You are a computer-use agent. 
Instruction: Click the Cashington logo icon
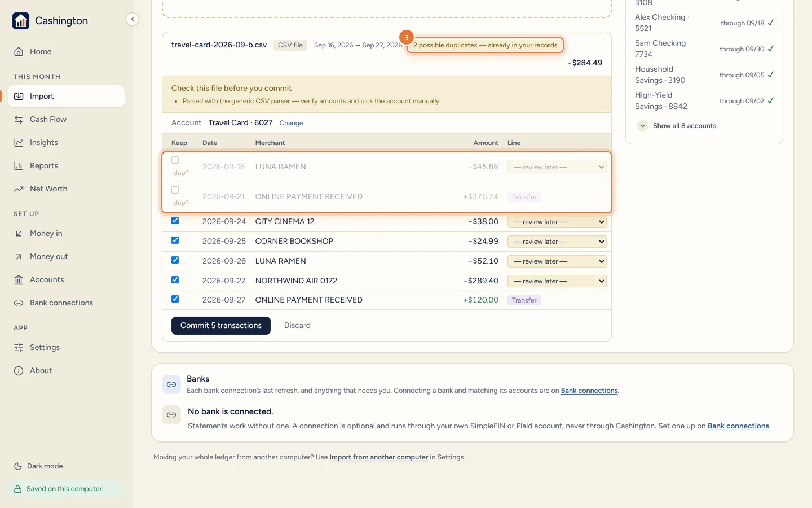(21, 21)
